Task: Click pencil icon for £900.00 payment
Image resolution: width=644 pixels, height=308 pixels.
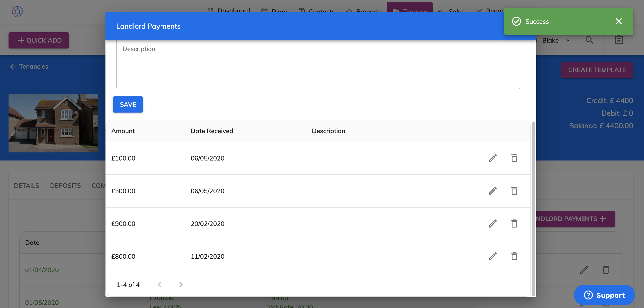Action: click(493, 223)
